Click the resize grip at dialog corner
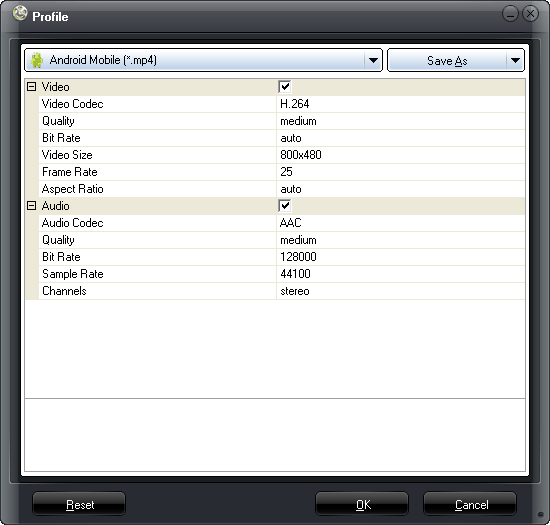 [541, 514]
